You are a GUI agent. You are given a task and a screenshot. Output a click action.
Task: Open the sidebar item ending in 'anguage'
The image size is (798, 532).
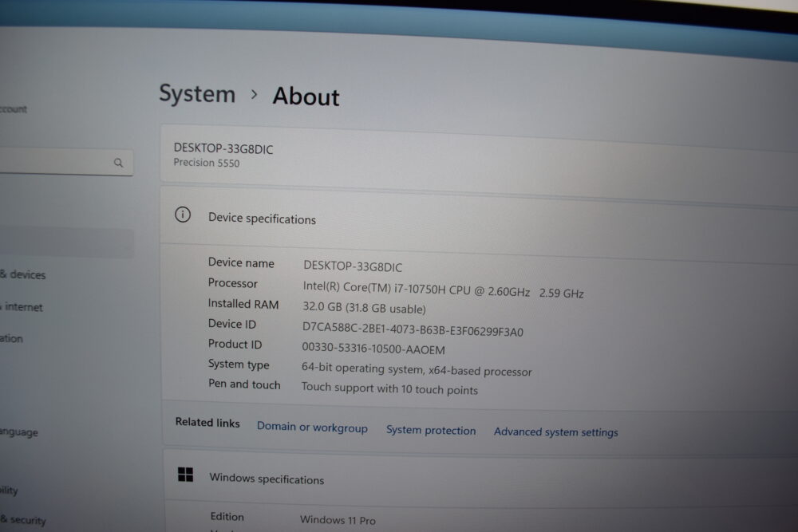pyautogui.click(x=19, y=432)
